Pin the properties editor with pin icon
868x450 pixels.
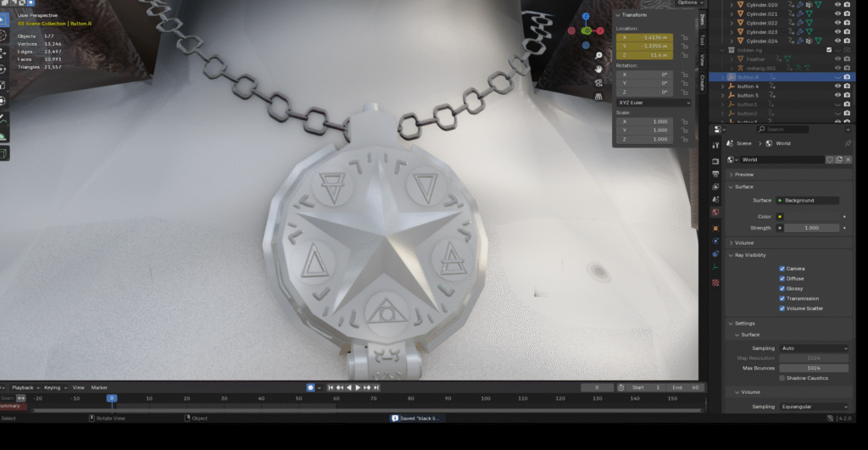(848, 144)
